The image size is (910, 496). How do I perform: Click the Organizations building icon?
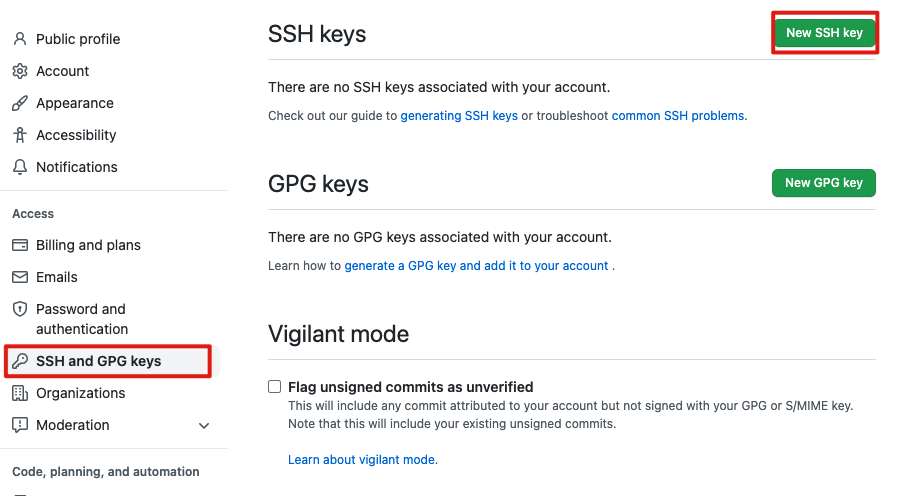click(x=20, y=393)
